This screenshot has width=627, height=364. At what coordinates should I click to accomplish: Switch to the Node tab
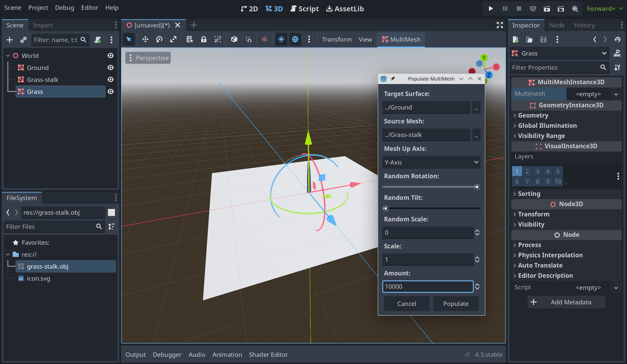tap(557, 25)
